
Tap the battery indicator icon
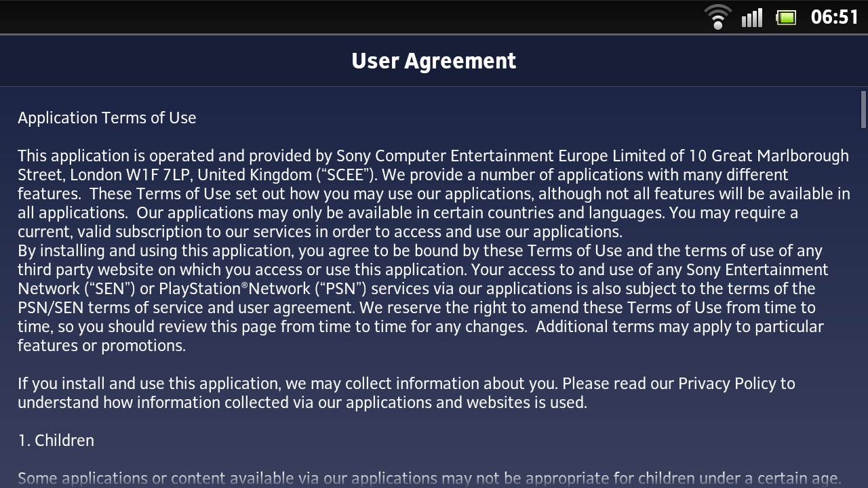786,18
